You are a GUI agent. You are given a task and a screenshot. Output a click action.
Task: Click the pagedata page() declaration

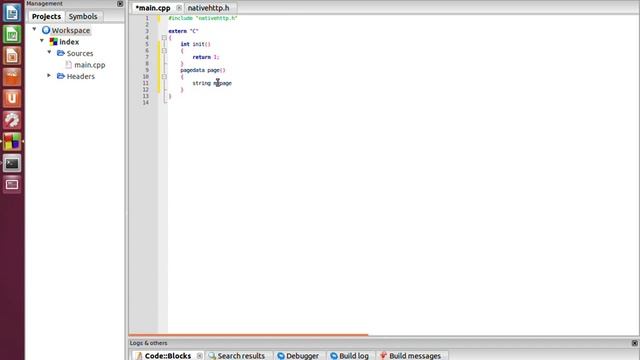[x=203, y=70]
